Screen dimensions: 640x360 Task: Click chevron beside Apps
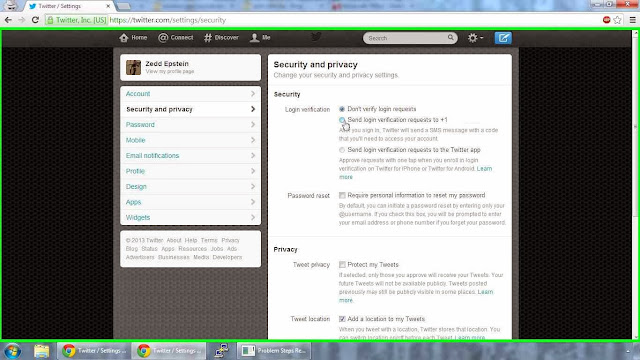(x=253, y=202)
